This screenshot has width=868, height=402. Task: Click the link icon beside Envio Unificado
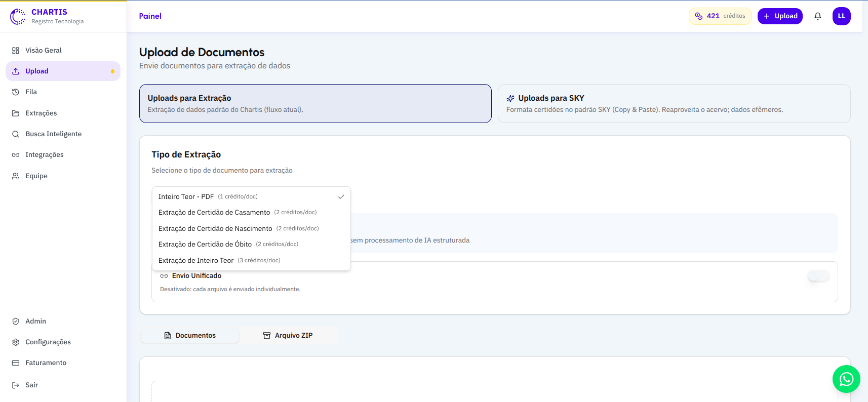point(164,276)
